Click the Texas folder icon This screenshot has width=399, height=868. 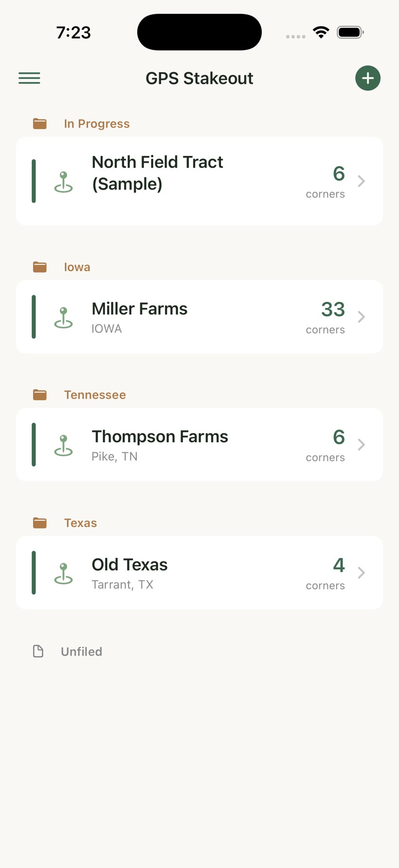[x=40, y=523]
